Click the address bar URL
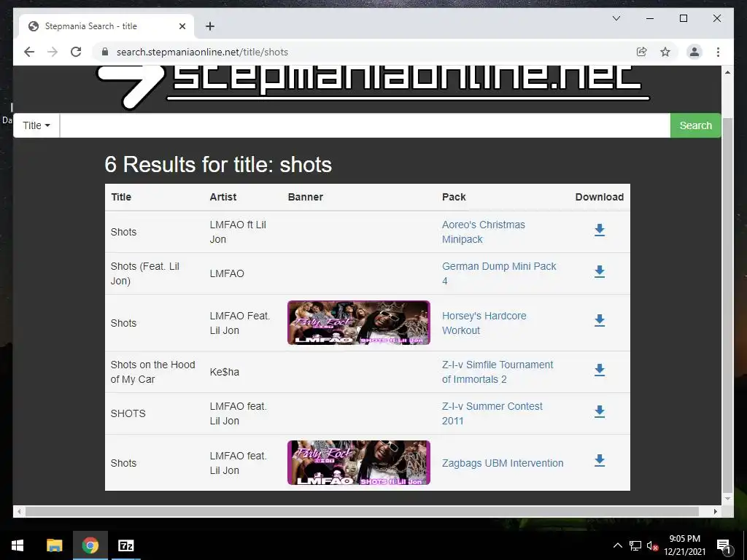The height and width of the screenshot is (560, 747). click(202, 52)
